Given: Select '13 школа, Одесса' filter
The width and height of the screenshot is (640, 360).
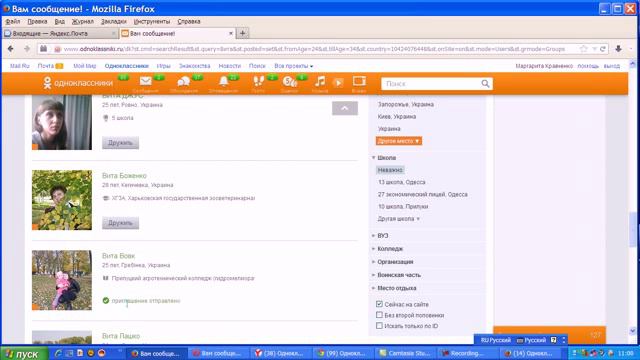Looking at the screenshot, I should tap(402, 182).
